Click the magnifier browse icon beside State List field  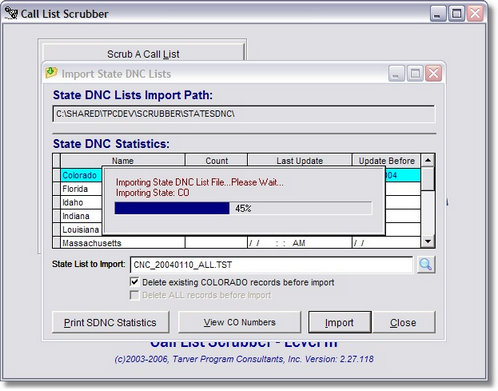click(426, 265)
